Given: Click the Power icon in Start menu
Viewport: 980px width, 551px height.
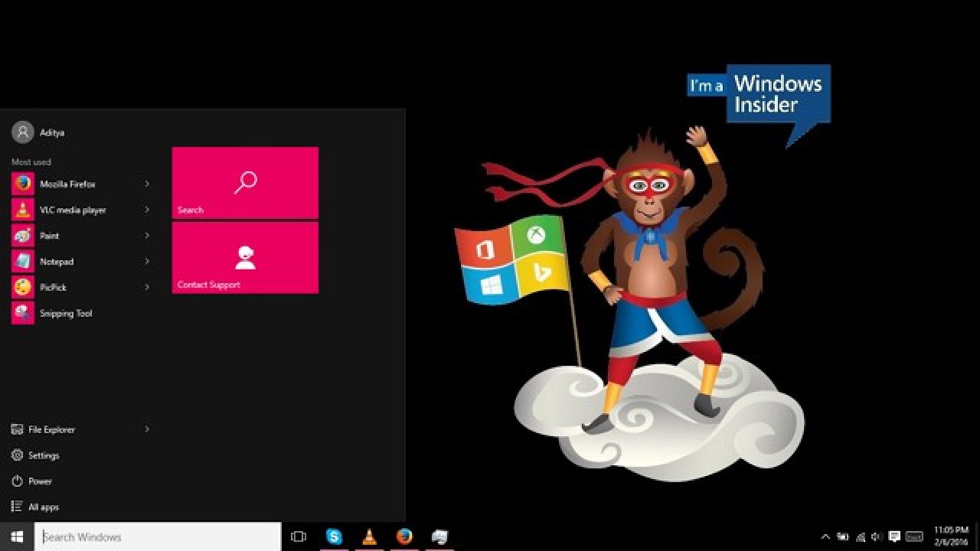Looking at the screenshot, I should coord(17,481).
